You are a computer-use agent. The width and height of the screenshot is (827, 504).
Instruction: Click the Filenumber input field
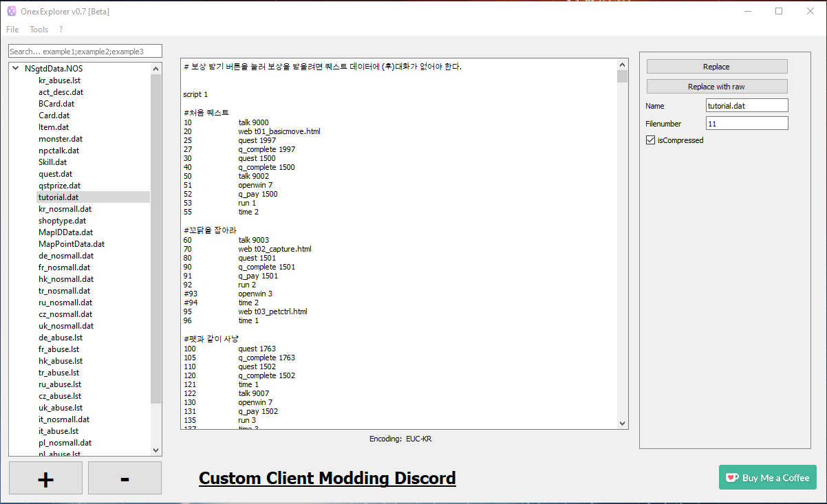(x=747, y=123)
